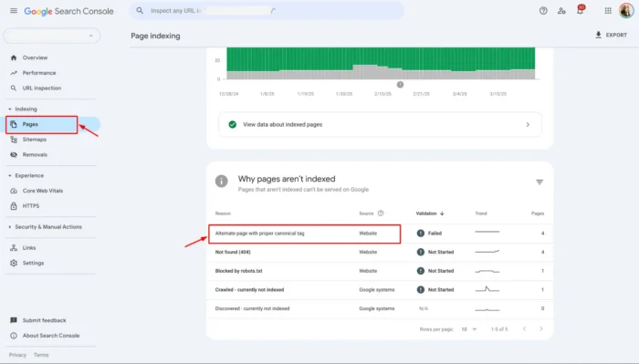Open the Privacy link
The image size is (639, 364).
click(x=17, y=355)
